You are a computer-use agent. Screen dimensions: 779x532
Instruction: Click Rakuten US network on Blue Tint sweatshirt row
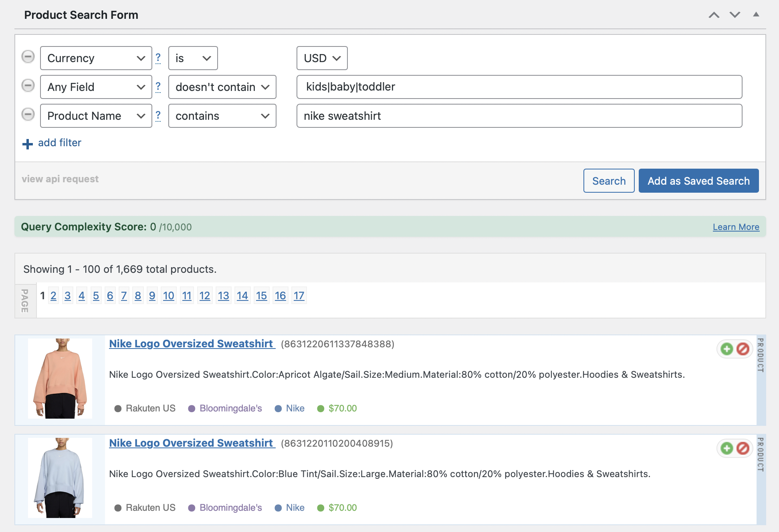pos(151,508)
